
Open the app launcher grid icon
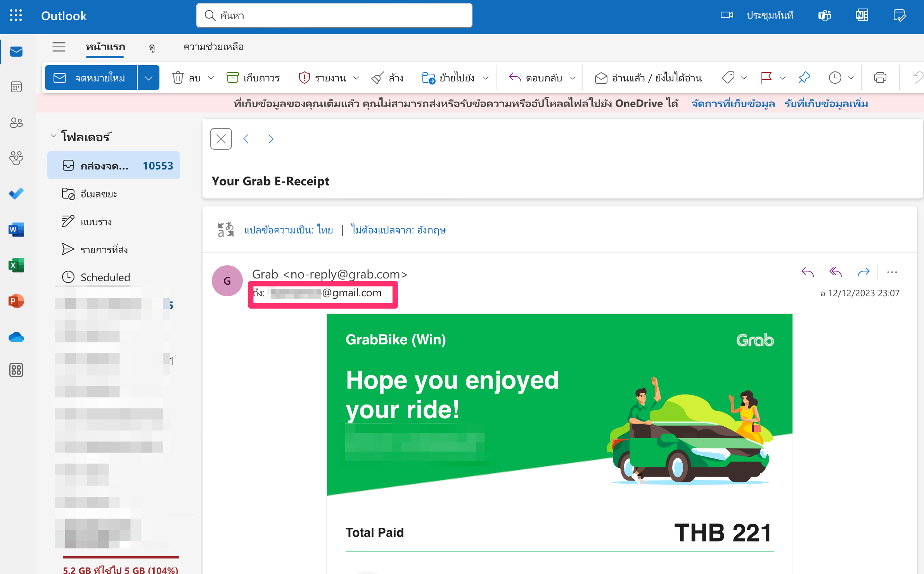[x=16, y=16]
